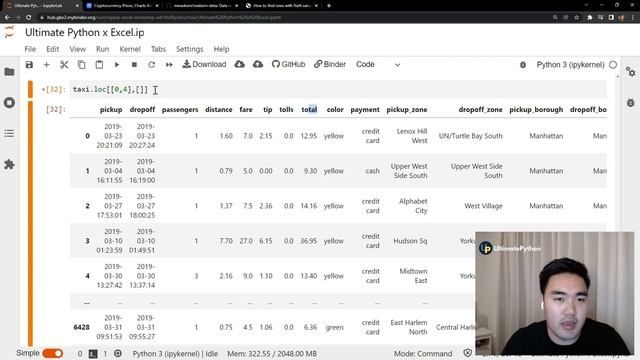Image resolution: width=640 pixels, height=360 pixels.
Task: Save the notebook with the floppy disk icon
Action: tap(29, 64)
